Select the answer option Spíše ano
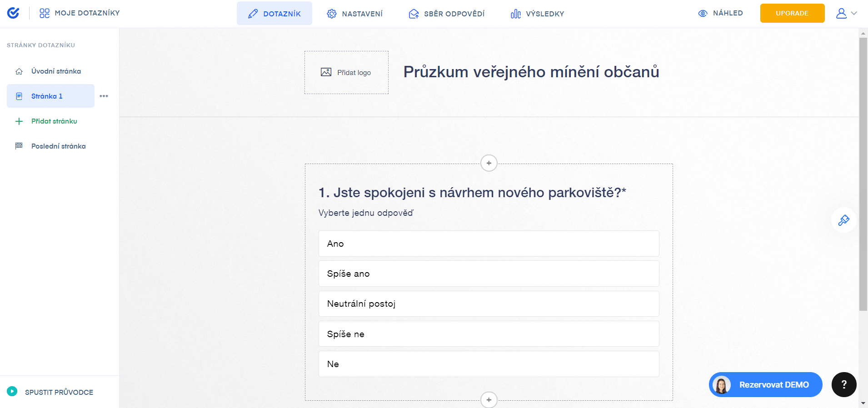 coord(489,274)
